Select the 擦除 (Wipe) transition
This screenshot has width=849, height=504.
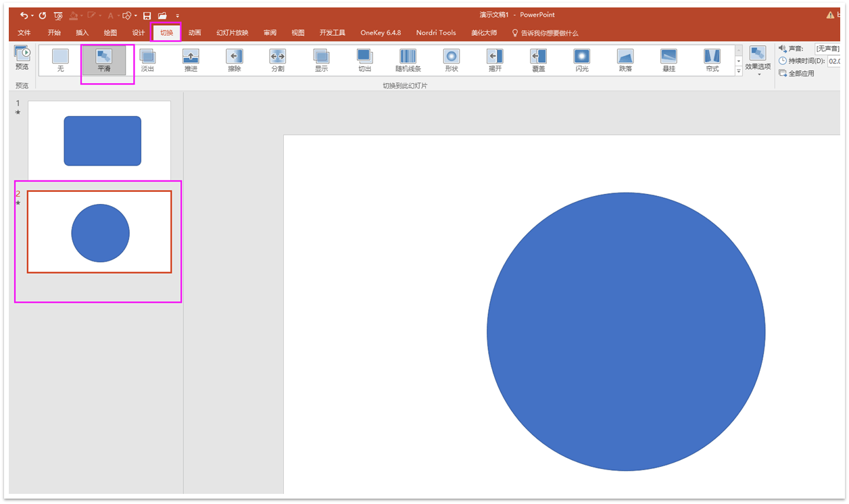[235, 60]
